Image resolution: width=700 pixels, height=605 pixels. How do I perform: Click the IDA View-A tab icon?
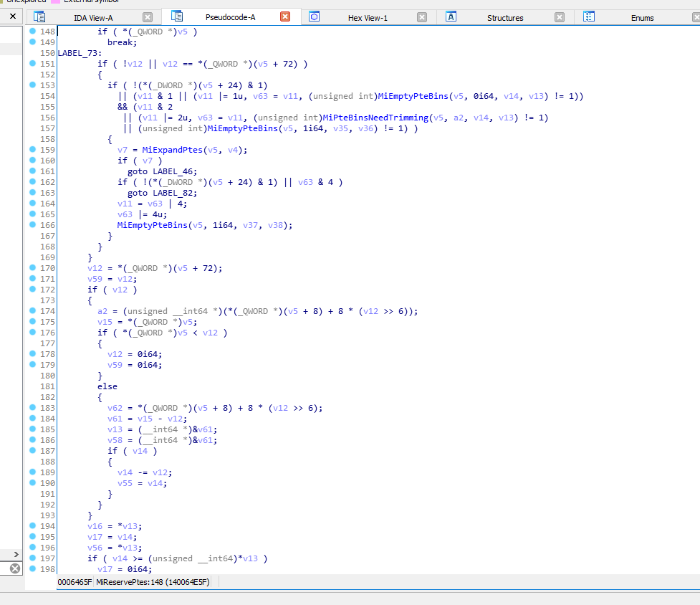40,17
